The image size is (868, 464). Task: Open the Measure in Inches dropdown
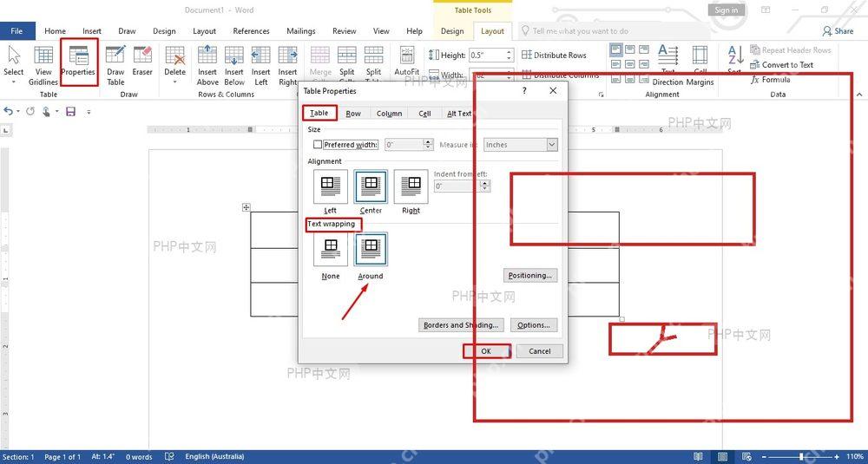click(521, 145)
